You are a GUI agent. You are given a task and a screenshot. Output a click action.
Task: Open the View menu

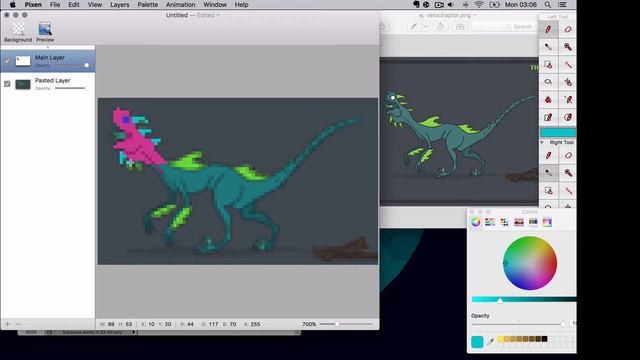coord(95,4)
